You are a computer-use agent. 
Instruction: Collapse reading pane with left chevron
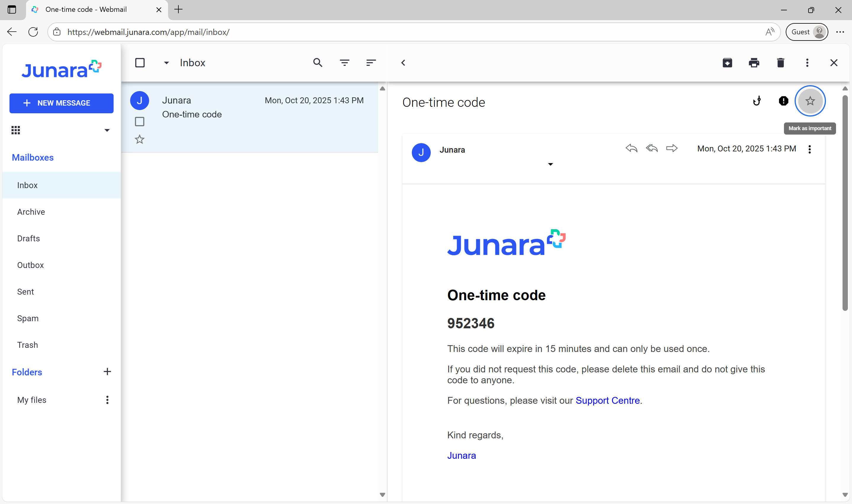(x=403, y=63)
